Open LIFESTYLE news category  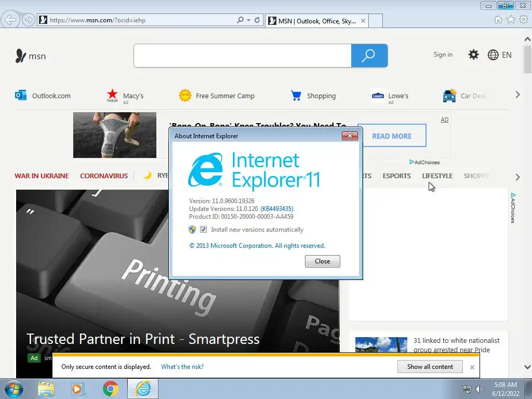point(437,176)
